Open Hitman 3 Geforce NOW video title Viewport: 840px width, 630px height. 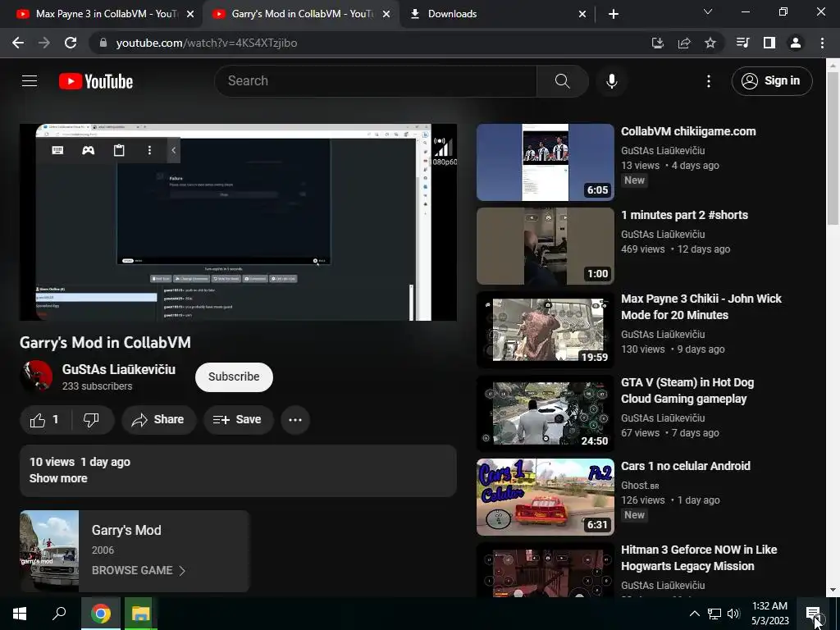point(699,558)
